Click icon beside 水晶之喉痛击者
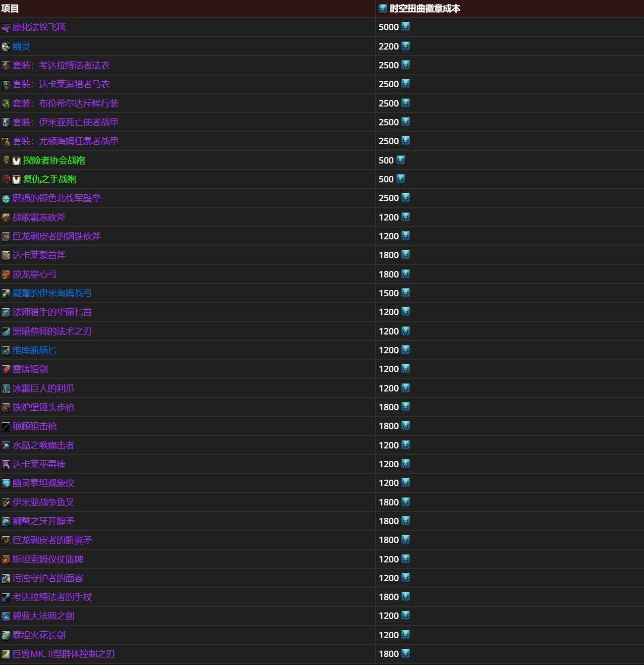644x665 pixels. click(6, 446)
